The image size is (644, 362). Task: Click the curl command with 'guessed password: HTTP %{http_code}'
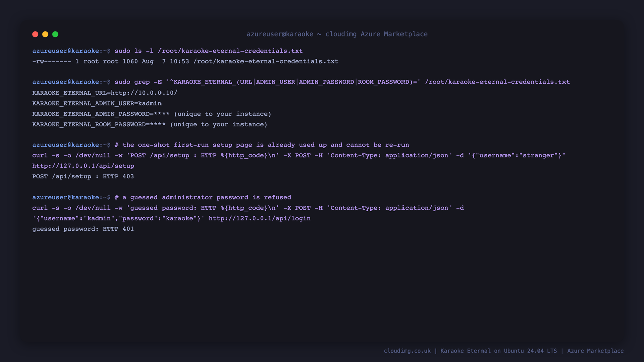pyautogui.click(x=248, y=208)
